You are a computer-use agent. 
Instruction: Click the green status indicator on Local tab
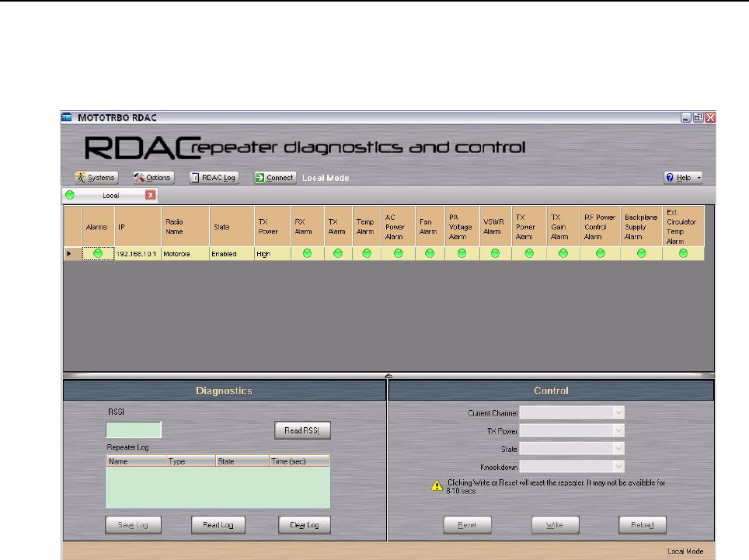click(x=70, y=195)
